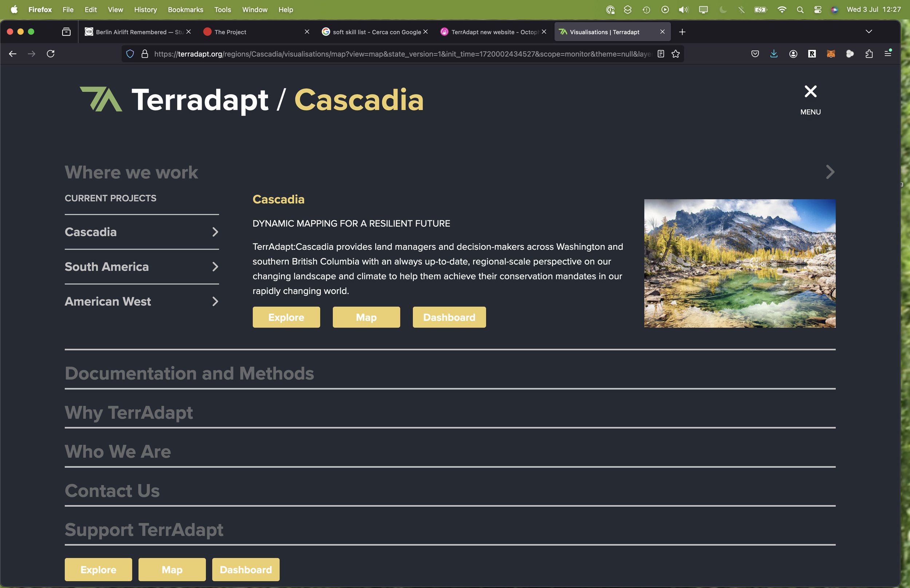Bookmark this page with the star icon
Screen dimensions: 910x588
[x=676, y=54]
